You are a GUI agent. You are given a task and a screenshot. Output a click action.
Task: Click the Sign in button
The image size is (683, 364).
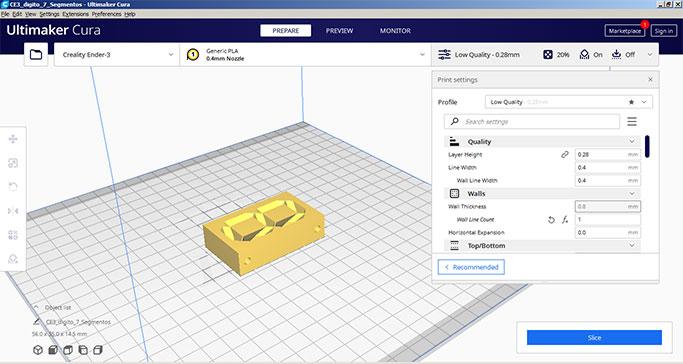664,31
